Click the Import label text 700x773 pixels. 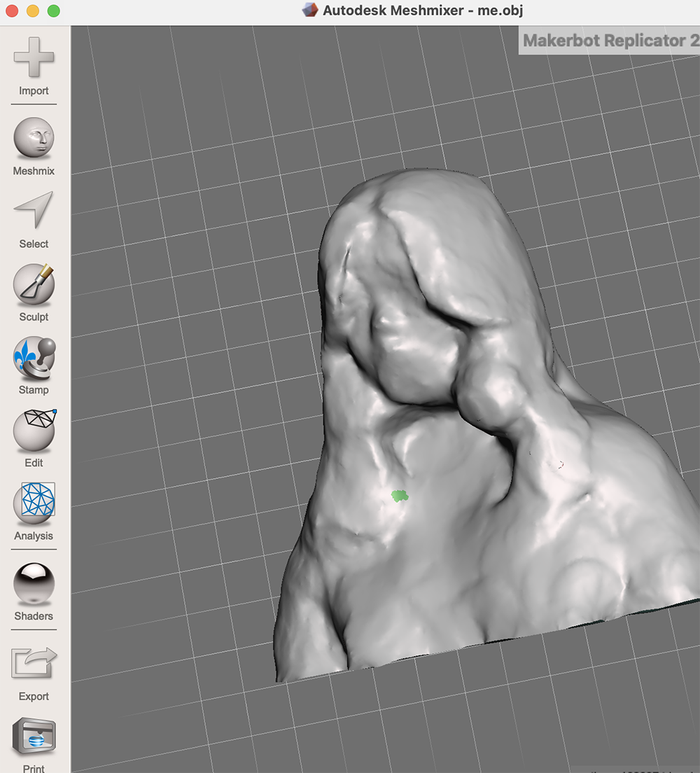[33, 90]
